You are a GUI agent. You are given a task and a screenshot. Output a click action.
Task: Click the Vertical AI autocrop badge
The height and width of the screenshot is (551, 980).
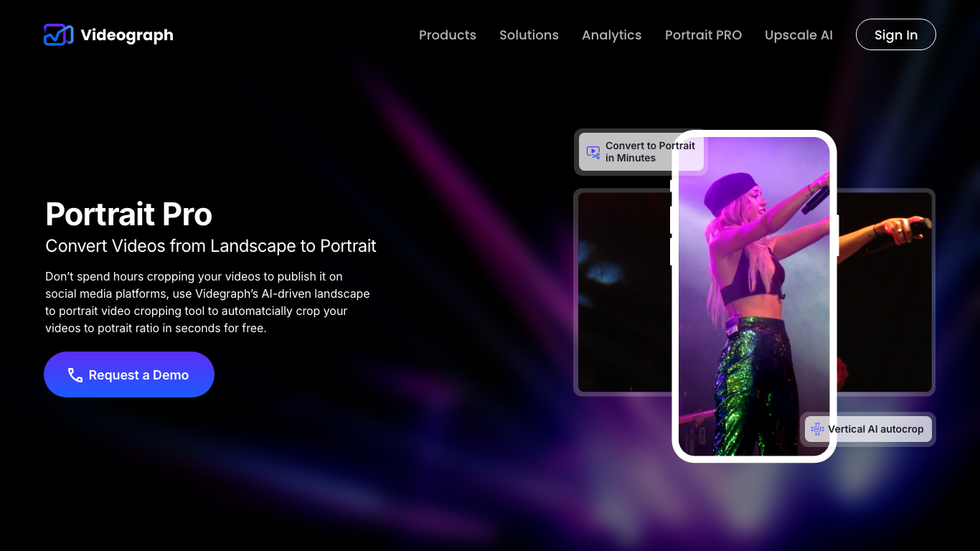point(868,429)
